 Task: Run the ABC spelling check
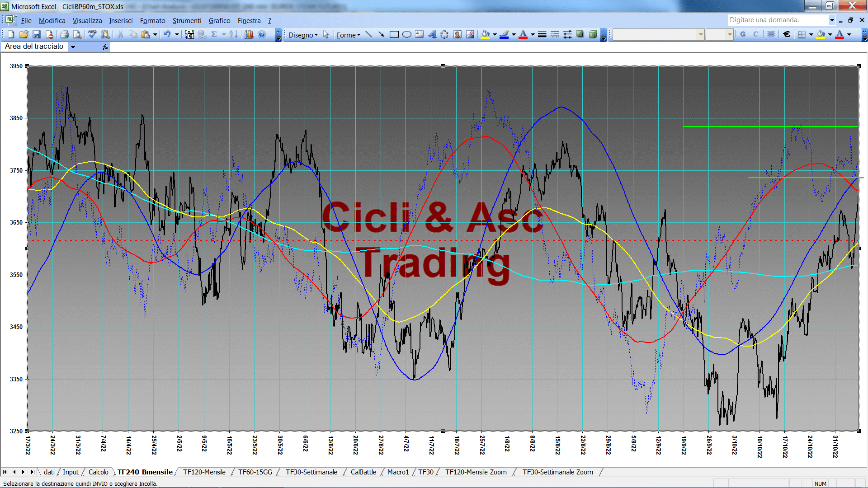92,34
